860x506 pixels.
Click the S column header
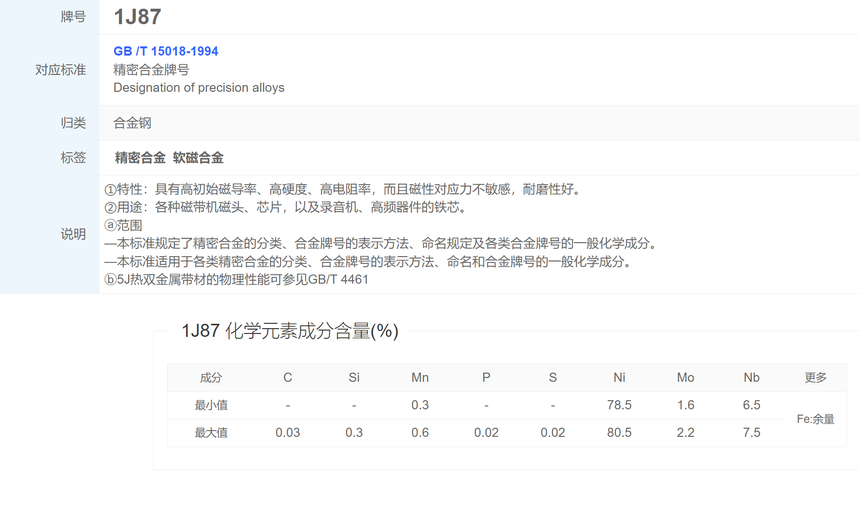(x=552, y=378)
